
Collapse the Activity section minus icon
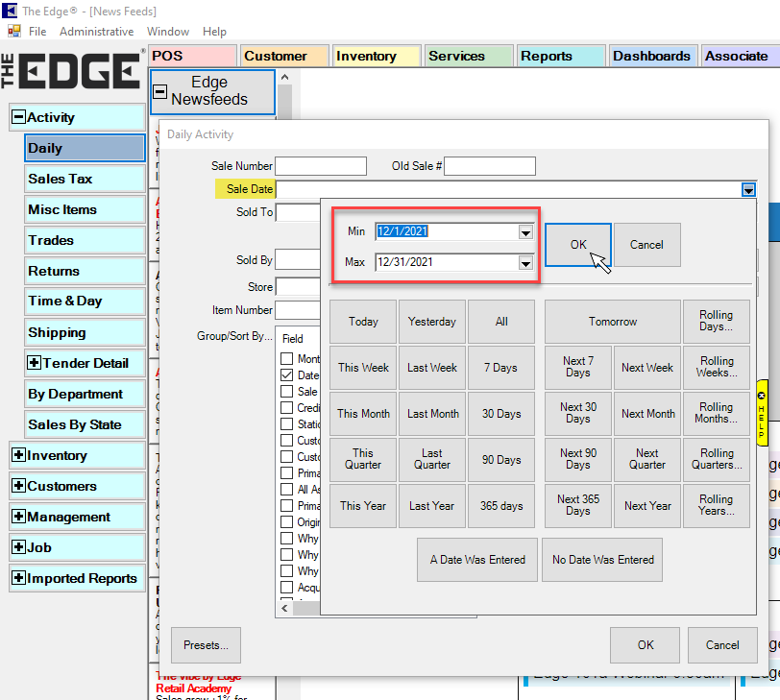pos(18,117)
